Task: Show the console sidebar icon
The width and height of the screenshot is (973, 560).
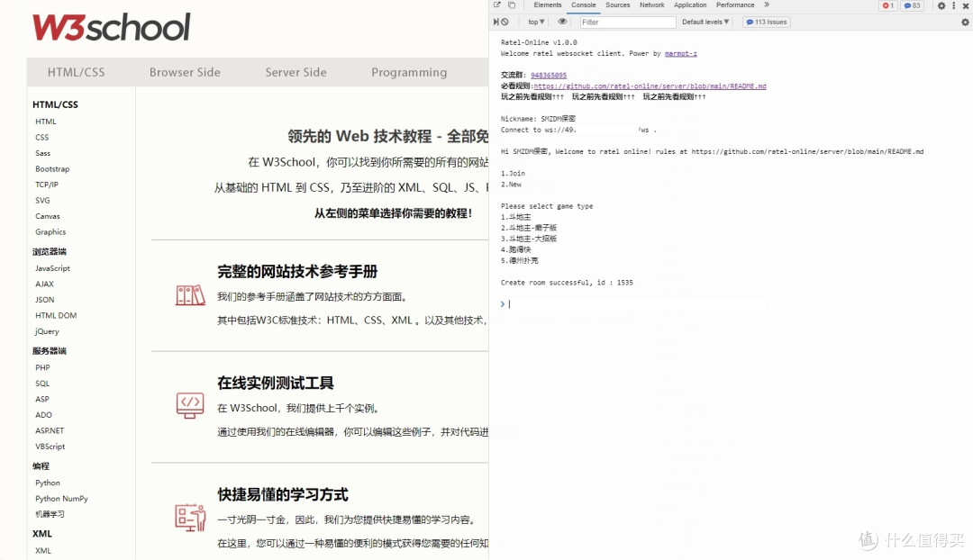Action: [x=496, y=22]
